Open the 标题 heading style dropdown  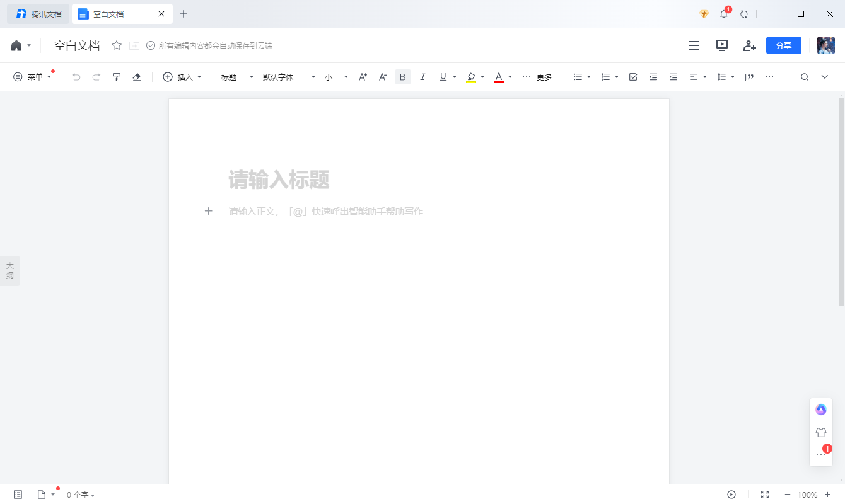[x=233, y=76]
